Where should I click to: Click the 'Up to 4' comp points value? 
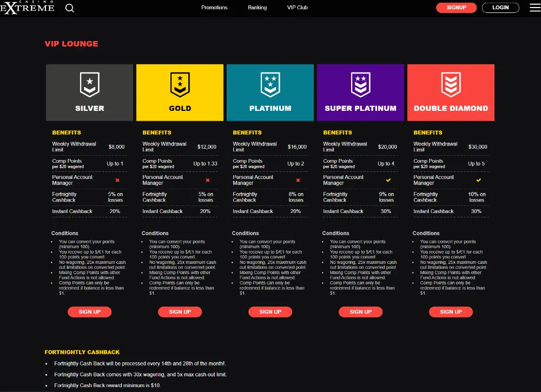coord(386,164)
